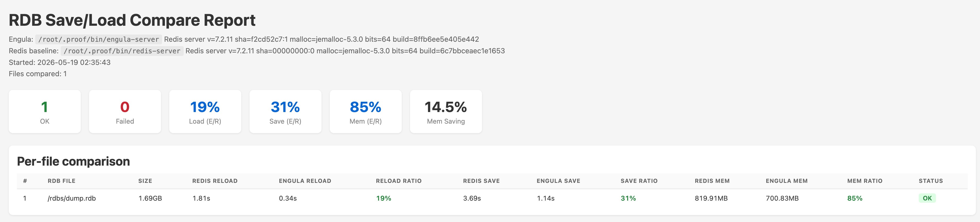
Task: Click the ENGULA RELOAD column header
Action: (x=305, y=181)
